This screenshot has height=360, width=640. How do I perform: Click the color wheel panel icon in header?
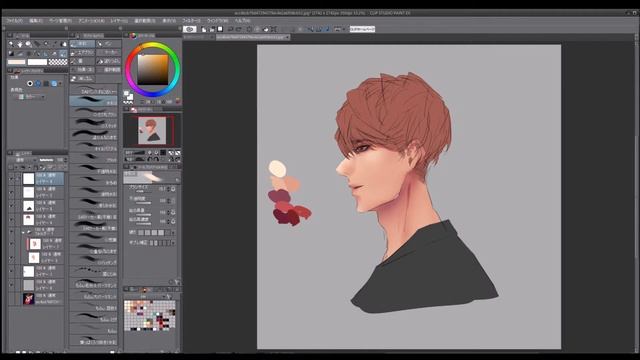(133, 36)
